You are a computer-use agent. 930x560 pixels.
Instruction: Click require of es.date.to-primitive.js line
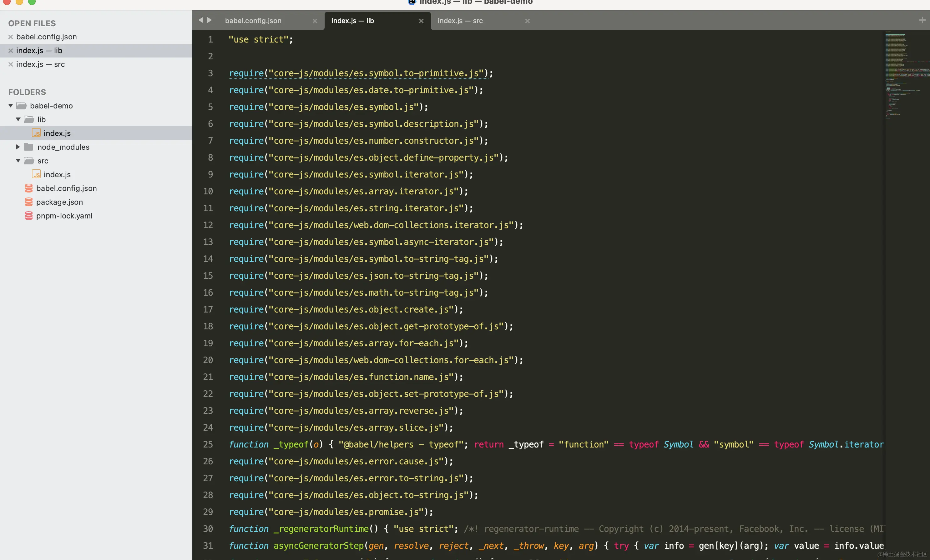pyautogui.click(x=356, y=90)
